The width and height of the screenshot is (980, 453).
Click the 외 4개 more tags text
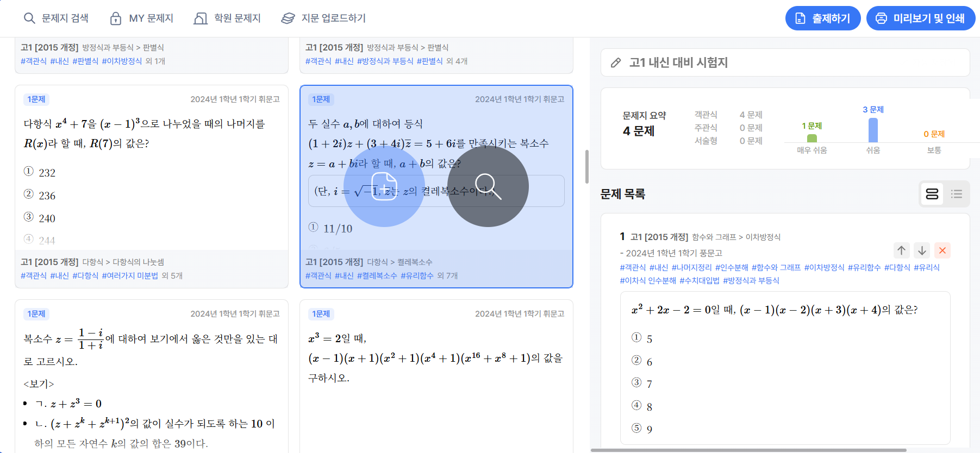pyautogui.click(x=457, y=61)
